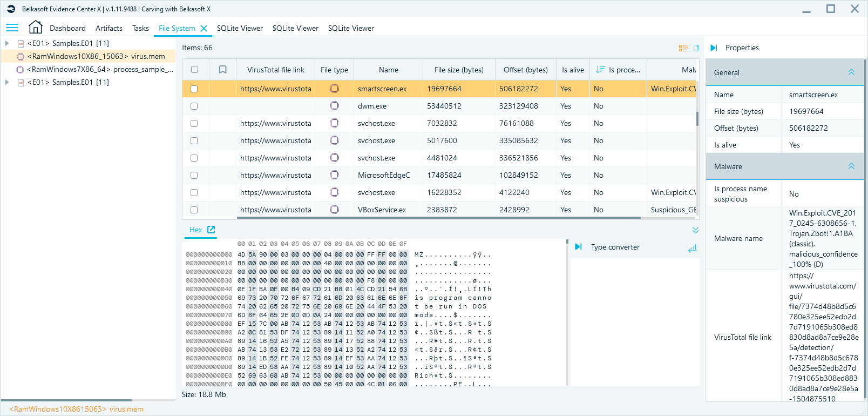Click the VirusTotal file link column header
868x416 pixels.
pyautogui.click(x=276, y=70)
